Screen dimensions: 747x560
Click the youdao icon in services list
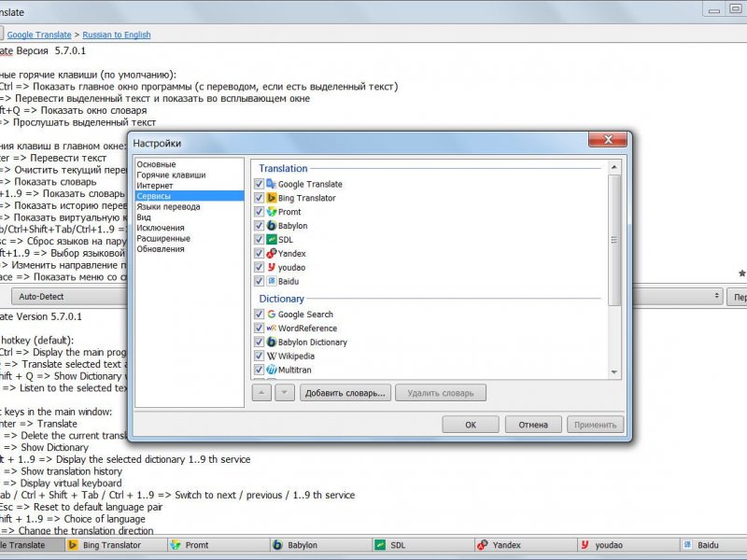(x=272, y=267)
